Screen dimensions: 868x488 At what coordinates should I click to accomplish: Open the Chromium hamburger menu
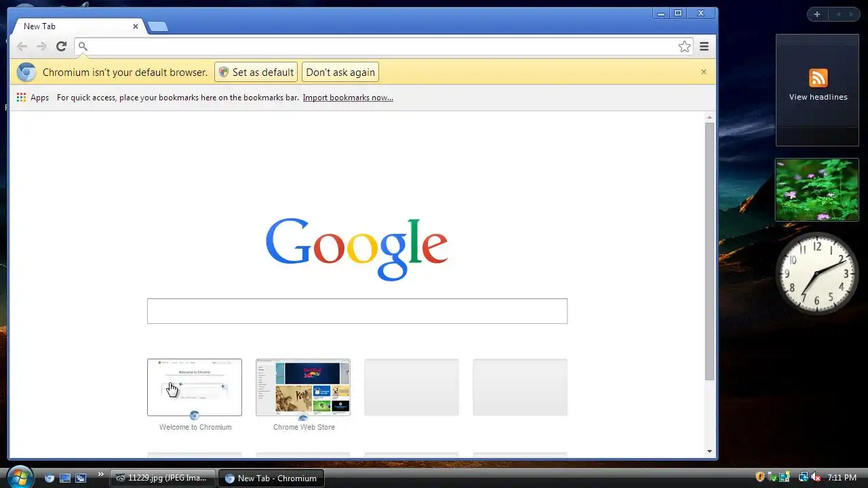[x=704, y=46]
